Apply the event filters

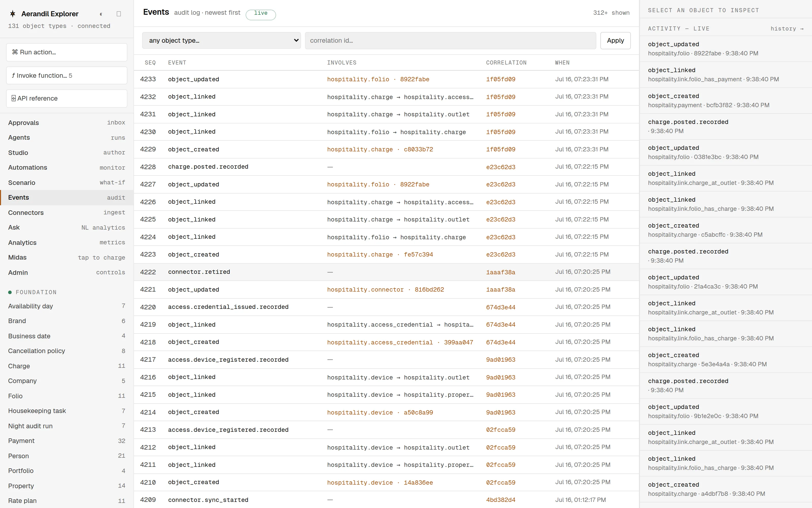(615, 40)
